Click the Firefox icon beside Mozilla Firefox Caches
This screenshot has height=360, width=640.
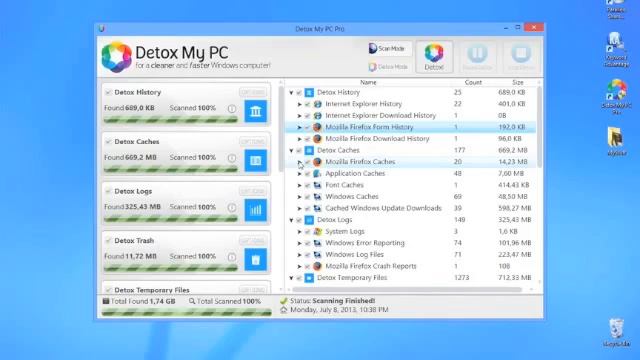(x=317, y=162)
